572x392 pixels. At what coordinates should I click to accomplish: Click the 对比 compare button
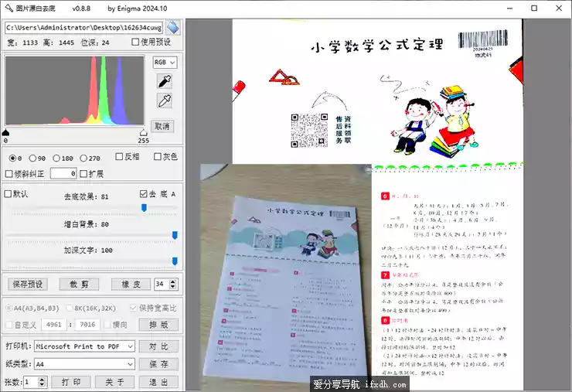point(158,346)
